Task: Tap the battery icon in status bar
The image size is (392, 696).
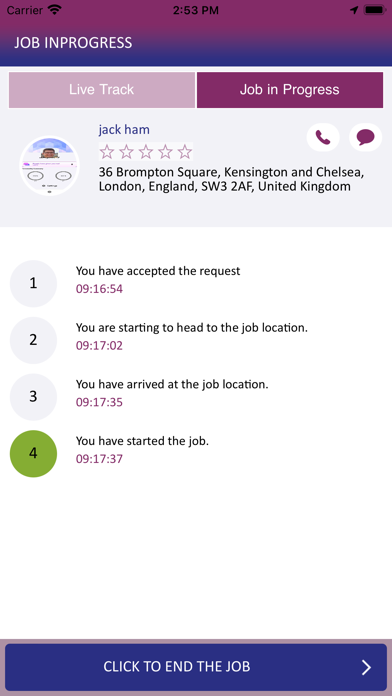Action: click(375, 10)
